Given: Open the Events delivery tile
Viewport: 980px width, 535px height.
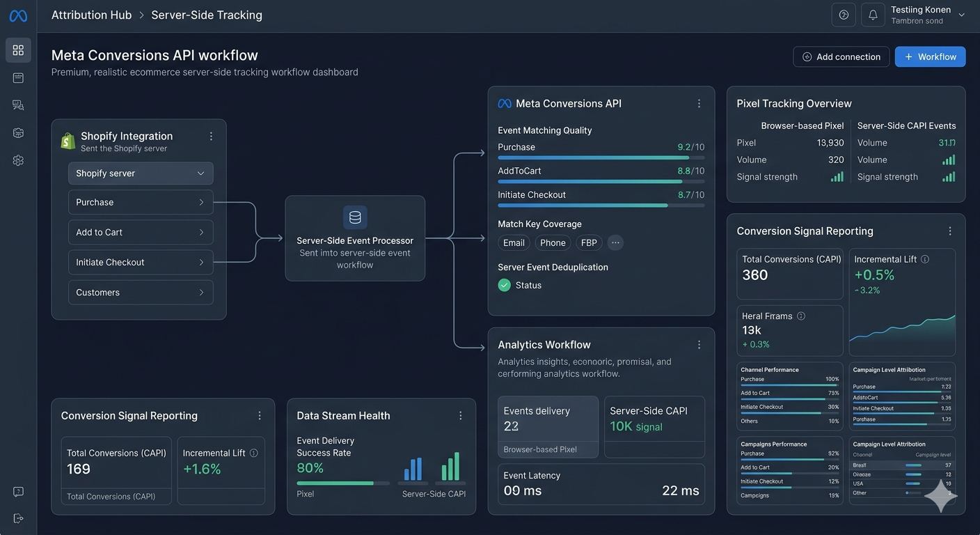Looking at the screenshot, I should click(x=548, y=427).
